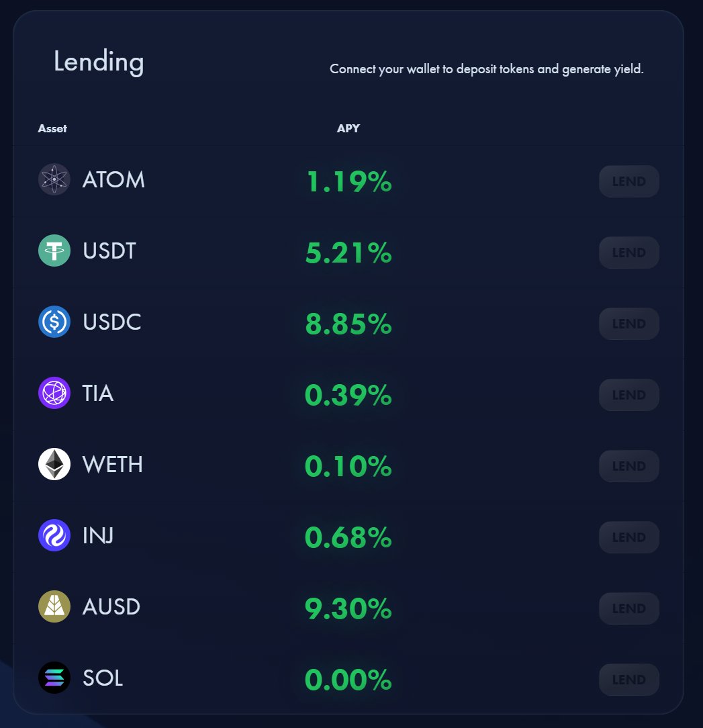Hit LEND in the TIA row

(x=628, y=395)
